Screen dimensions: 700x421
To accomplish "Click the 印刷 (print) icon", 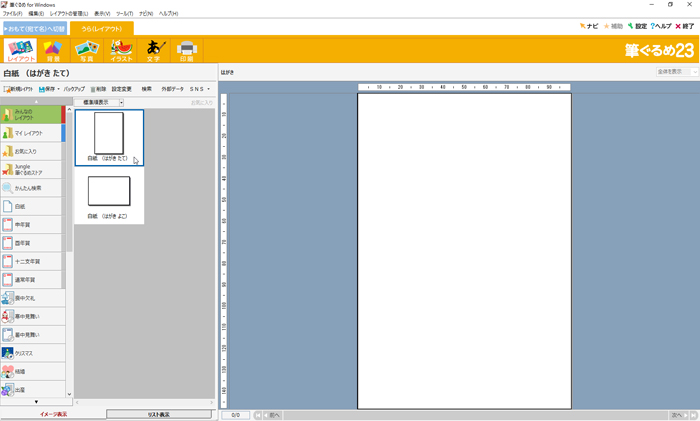I will (186, 50).
